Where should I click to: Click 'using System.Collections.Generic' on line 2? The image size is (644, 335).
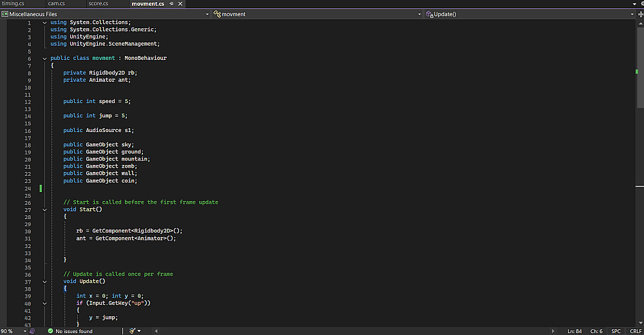(x=103, y=30)
